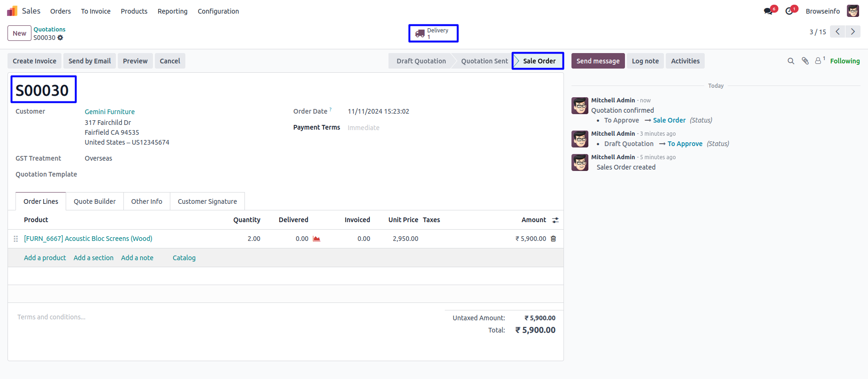The height and width of the screenshot is (379, 868).
Task: Open the followers list person icon
Action: [x=819, y=61]
